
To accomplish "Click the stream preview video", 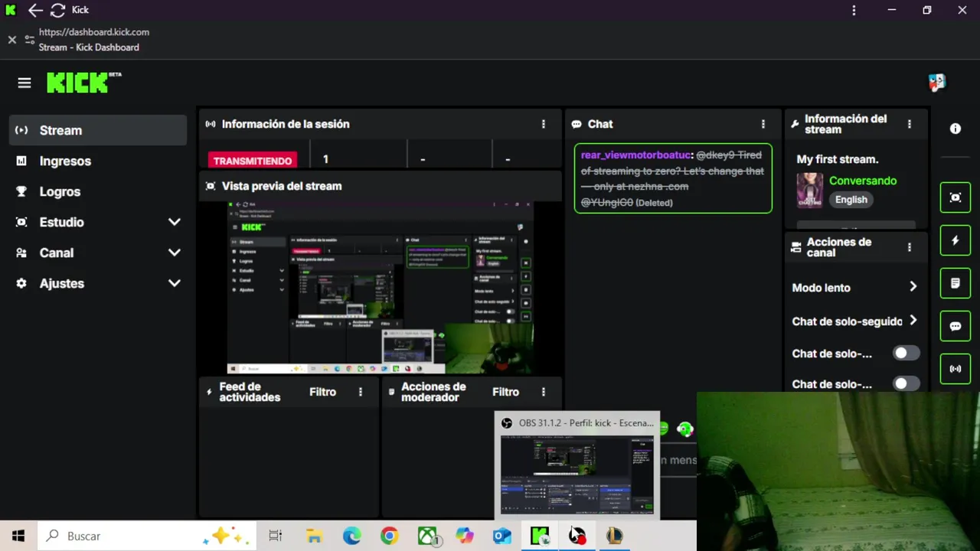I will pos(381,287).
